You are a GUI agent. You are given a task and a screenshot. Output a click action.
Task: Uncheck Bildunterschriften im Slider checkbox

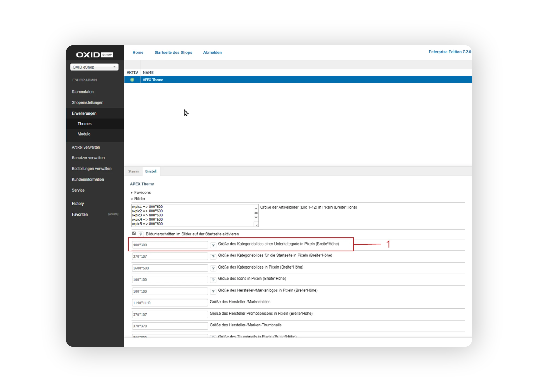pyautogui.click(x=134, y=233)
